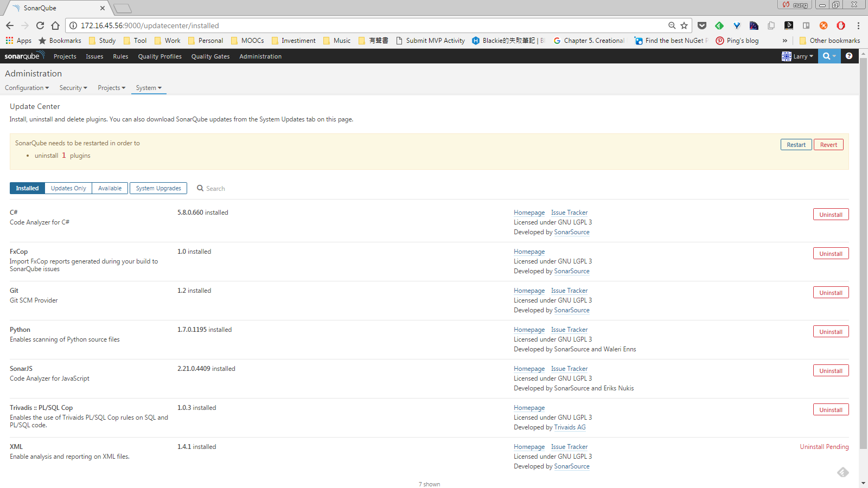Bookmark this page with star icon
This screenshot has width=868, height=488.
[684, 25]
